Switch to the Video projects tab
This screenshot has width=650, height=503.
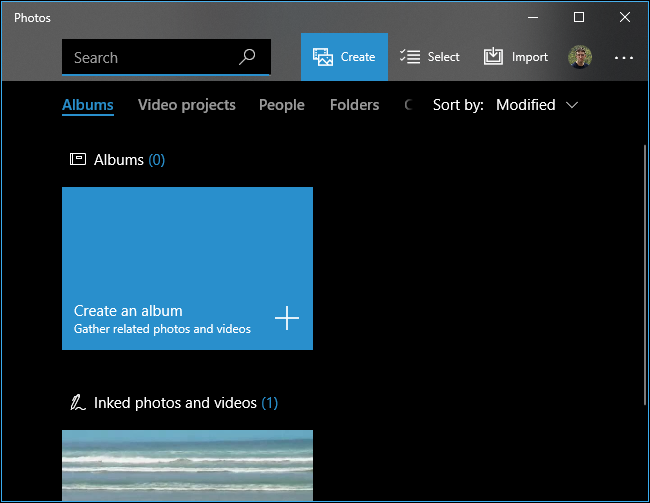click(187, 105)
